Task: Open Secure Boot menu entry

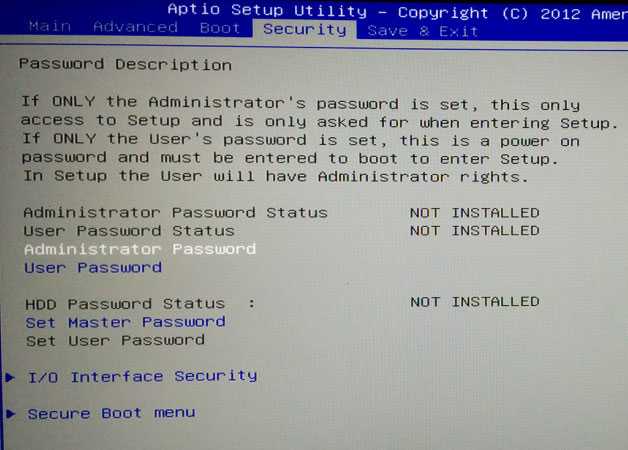Action: coord(112,413)
